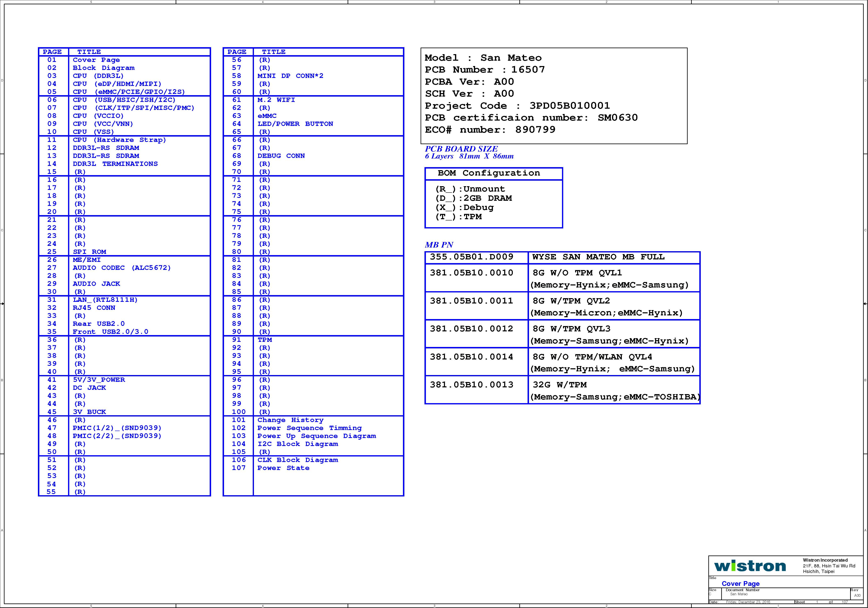Select part number '381.05B10.0013' cell

coord(476,390)
